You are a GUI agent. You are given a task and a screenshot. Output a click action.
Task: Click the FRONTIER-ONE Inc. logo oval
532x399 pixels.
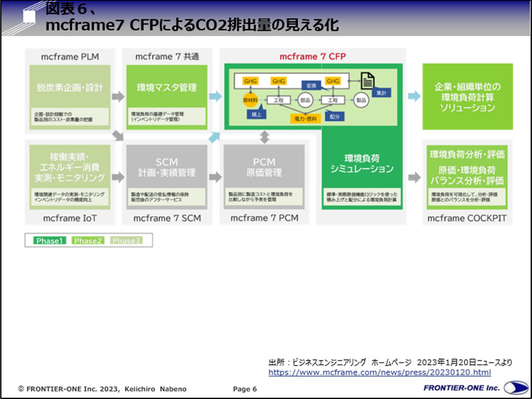tap(516, 388)
